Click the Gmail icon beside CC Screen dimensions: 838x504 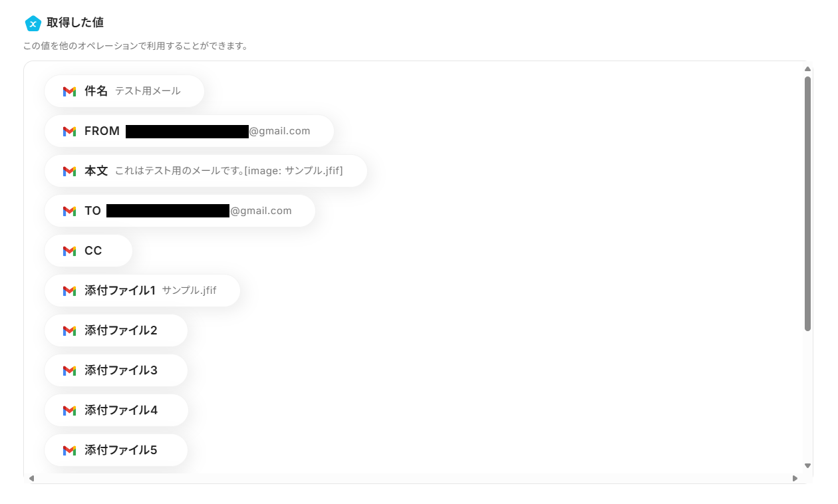[x=69, y=251]
